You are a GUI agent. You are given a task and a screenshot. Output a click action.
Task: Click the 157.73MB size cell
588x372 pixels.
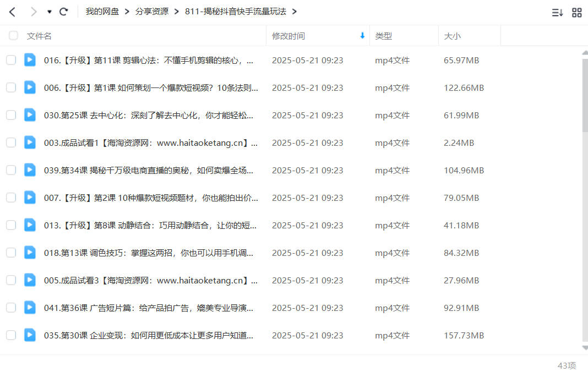464,335
